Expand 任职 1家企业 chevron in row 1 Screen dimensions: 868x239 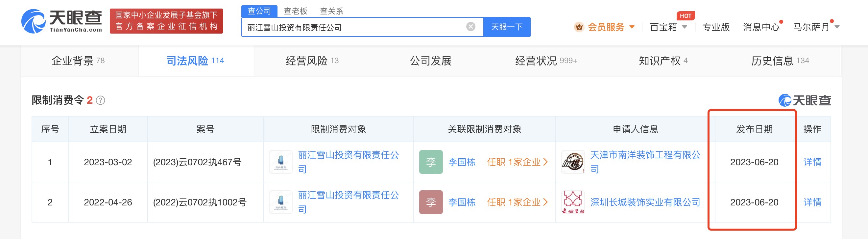click(x=545, y=162)
